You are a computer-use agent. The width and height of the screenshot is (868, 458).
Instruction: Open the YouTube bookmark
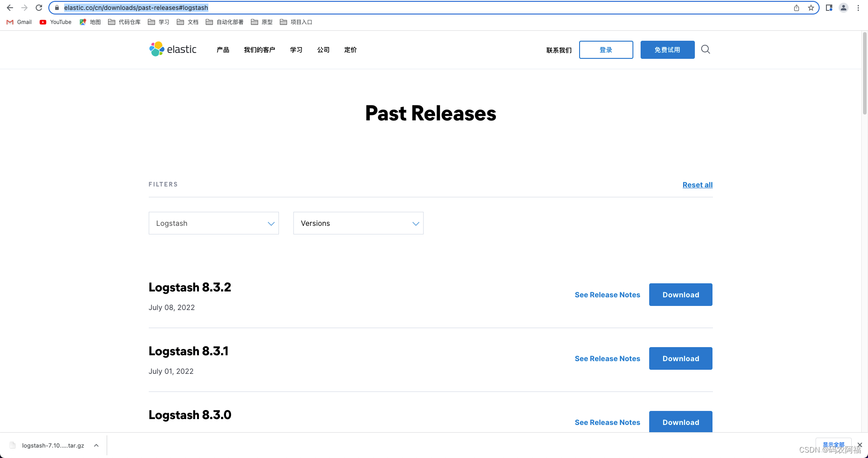[x=56, y=22]
